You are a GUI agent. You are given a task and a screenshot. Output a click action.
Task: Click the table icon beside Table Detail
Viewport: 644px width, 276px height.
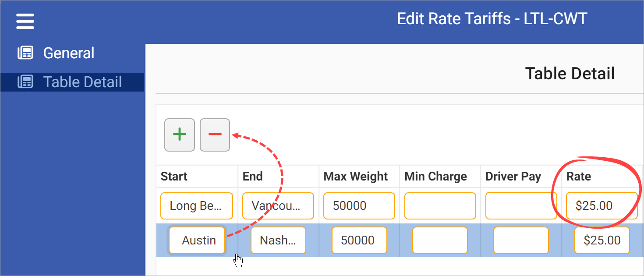pyautogui.click(x=25, y=81)
